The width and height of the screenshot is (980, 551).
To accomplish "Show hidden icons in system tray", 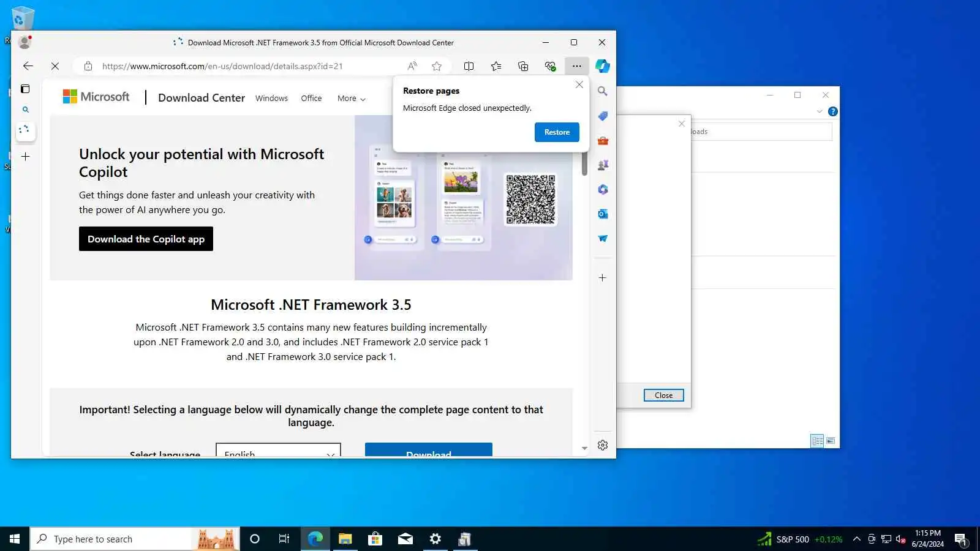I will pos(857,539).
